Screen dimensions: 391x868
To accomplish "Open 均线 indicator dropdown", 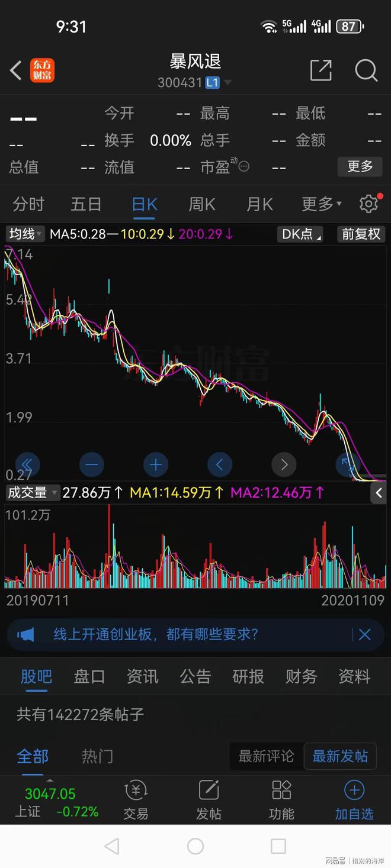I will pyautogui.click(x=25, y=234).
